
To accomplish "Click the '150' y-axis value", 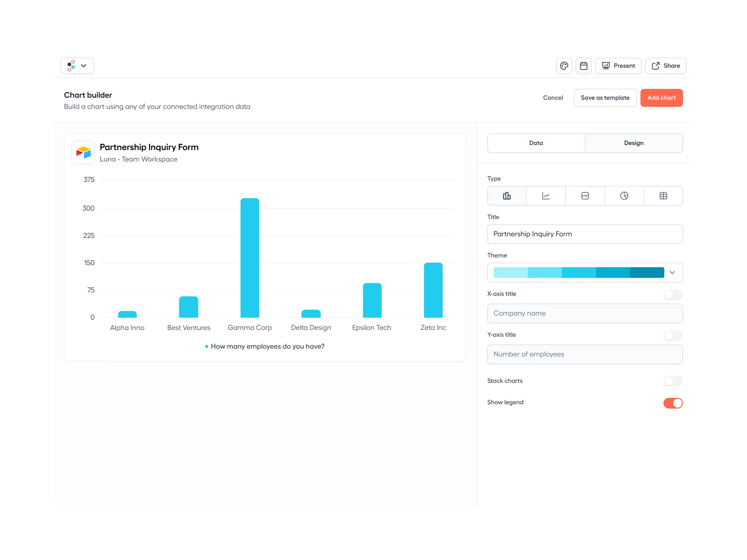I will [x=89, y=263].
